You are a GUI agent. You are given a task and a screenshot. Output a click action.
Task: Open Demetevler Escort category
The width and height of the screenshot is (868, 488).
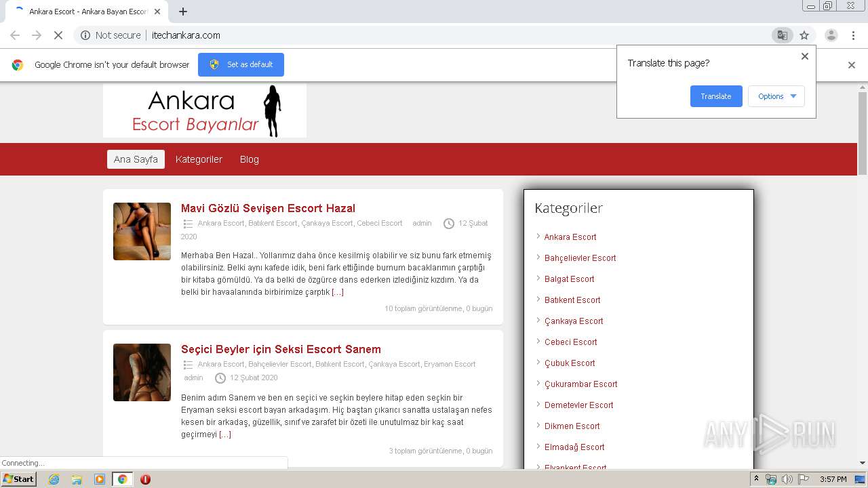[x=578, y=405]
